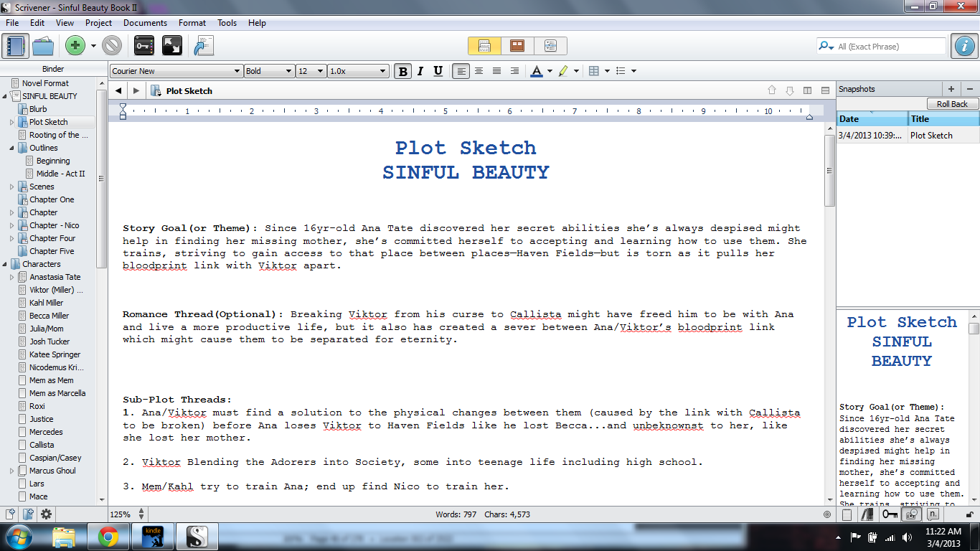
Task: Open the font size 12 dropdown
Action: coord(311,71)
